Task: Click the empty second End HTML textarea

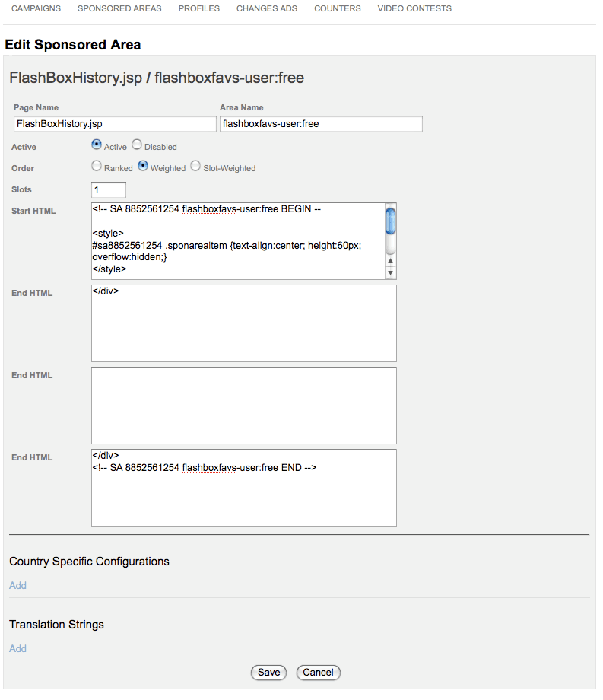Action: pos(244,406)
